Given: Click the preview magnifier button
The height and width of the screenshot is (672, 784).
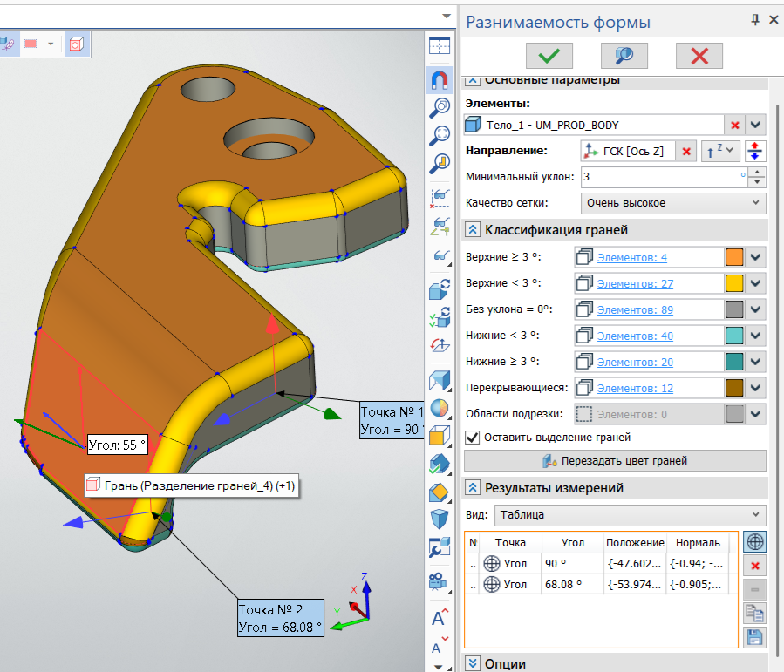Looking at the screenshot, I should [x=624, y=56].
